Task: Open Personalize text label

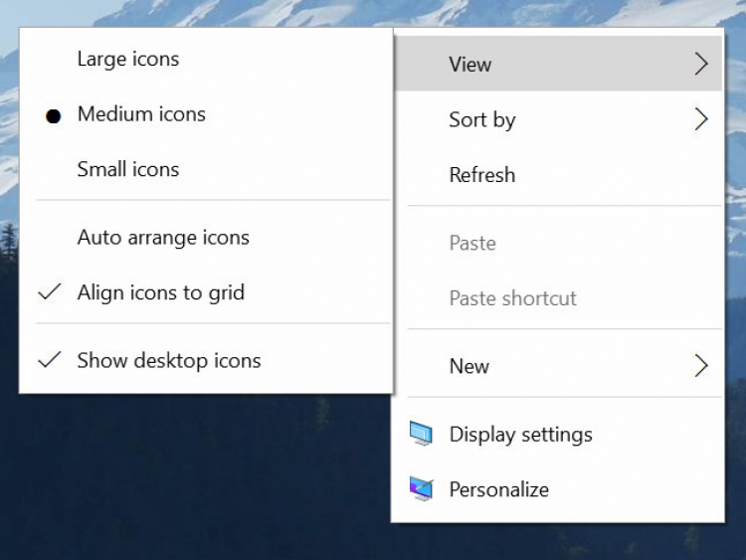Action: [x=499, y=489]
